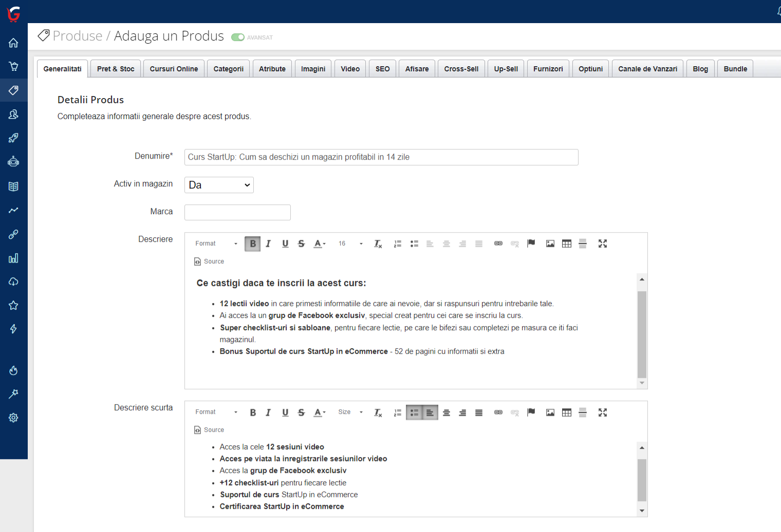Open the rocket icon in sidebar
The width and height of the screenshot is (781, 532).
click(13, 138)
